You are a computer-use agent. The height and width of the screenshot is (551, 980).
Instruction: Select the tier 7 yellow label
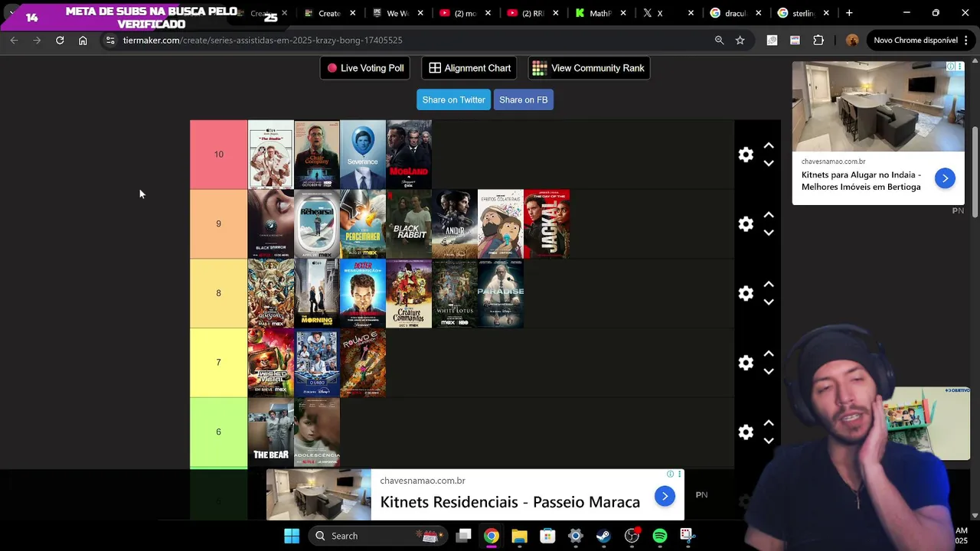[x=218, y=363]
